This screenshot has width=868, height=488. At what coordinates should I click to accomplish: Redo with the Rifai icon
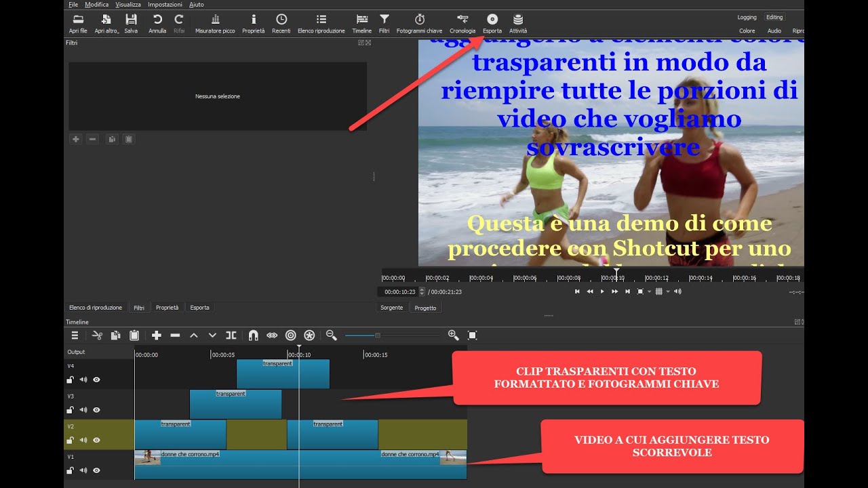[179, 24]
